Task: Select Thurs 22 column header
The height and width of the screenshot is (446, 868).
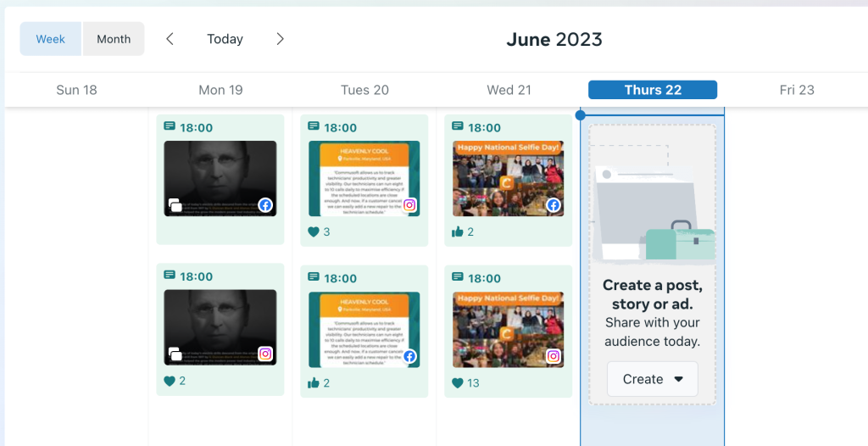Action: [653, 90]
